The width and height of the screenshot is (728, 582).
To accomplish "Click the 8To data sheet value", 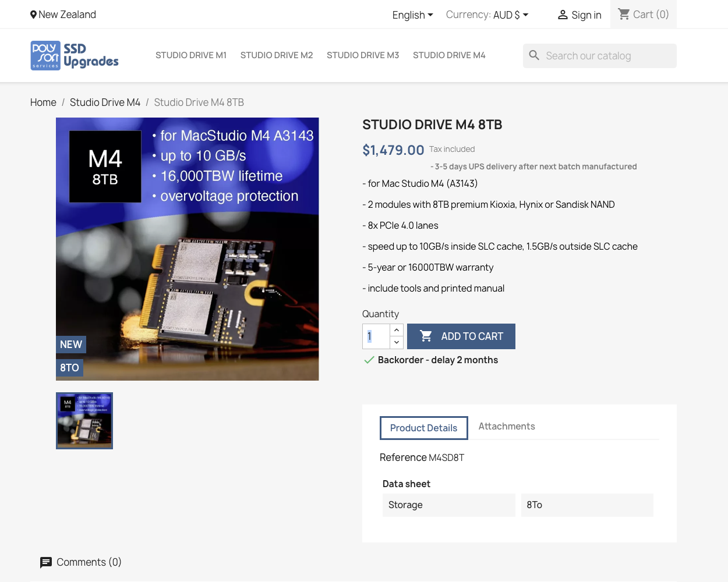I will click(x=587, y=505).
